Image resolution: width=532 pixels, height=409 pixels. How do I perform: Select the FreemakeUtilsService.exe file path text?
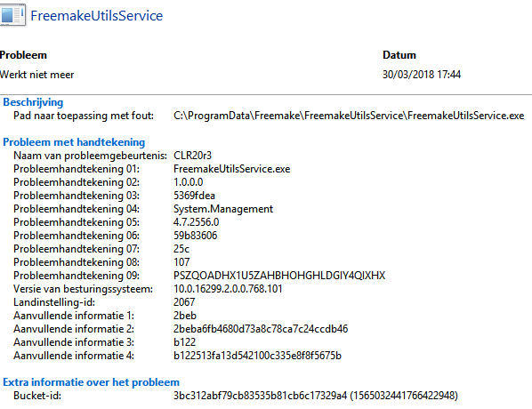pyautogui.click(x=349, y=116)
